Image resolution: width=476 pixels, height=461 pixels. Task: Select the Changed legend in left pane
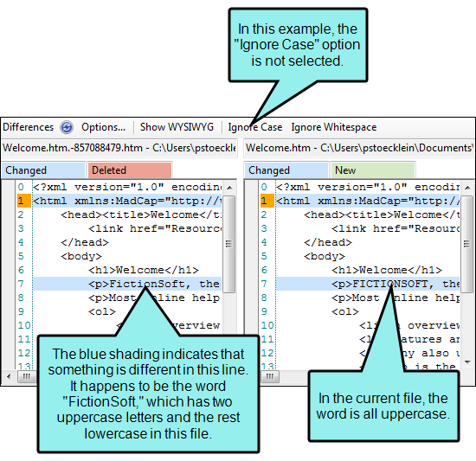pyautogui.click(x=43, y=170)
